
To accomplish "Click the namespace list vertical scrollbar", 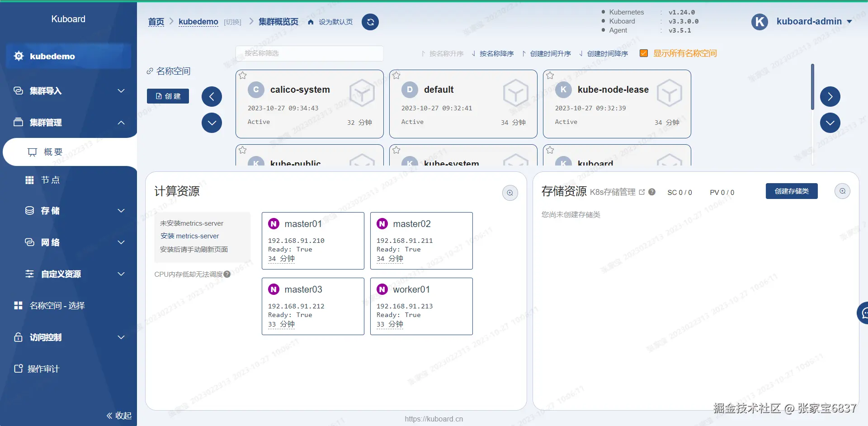I will tap(812, 87).
